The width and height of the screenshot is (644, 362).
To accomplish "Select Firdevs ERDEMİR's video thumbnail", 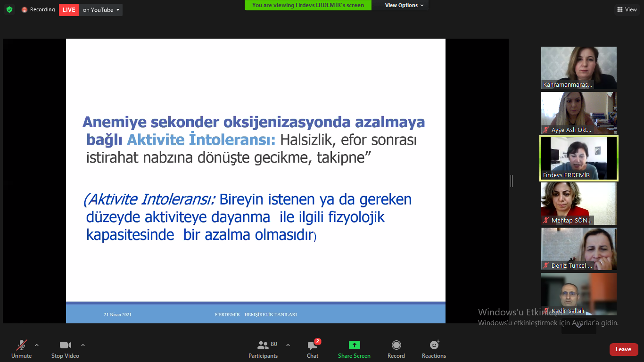I will point(578,158).
